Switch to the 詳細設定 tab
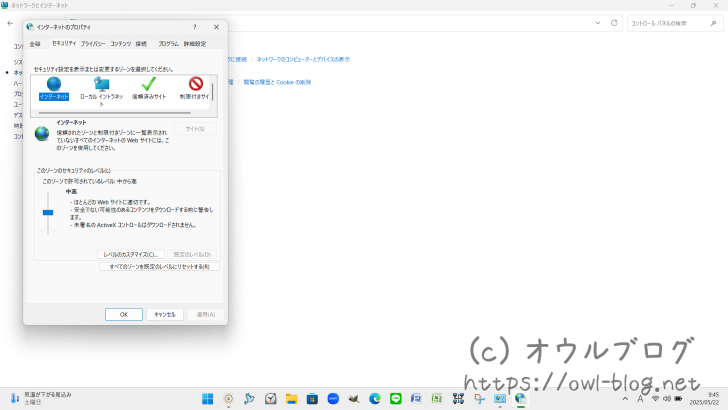The image size is (728, 410). pos(194,44)
